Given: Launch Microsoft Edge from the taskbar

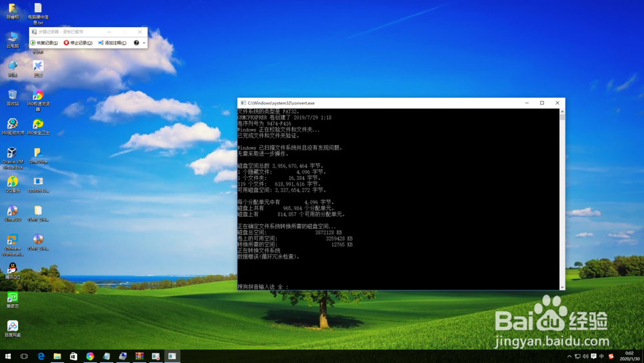Looking at the screenshot, I should click(41, 356).
